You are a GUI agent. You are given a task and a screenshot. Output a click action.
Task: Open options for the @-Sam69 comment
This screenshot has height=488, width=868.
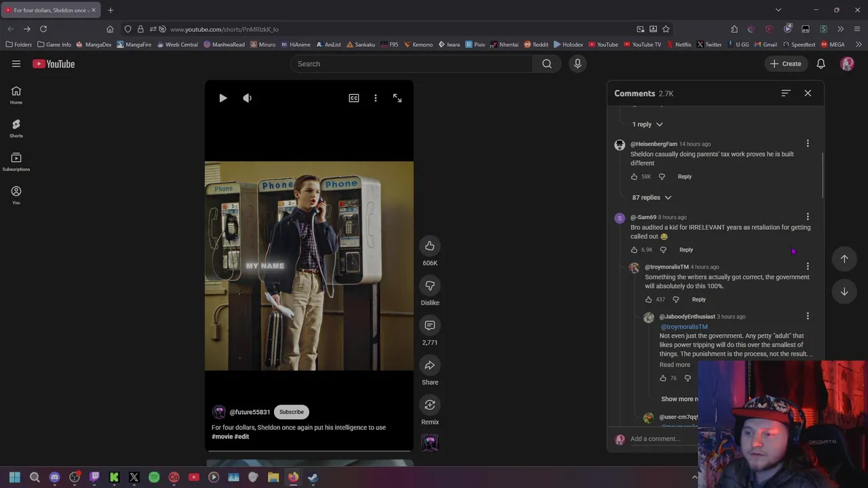tap(808, 217)
